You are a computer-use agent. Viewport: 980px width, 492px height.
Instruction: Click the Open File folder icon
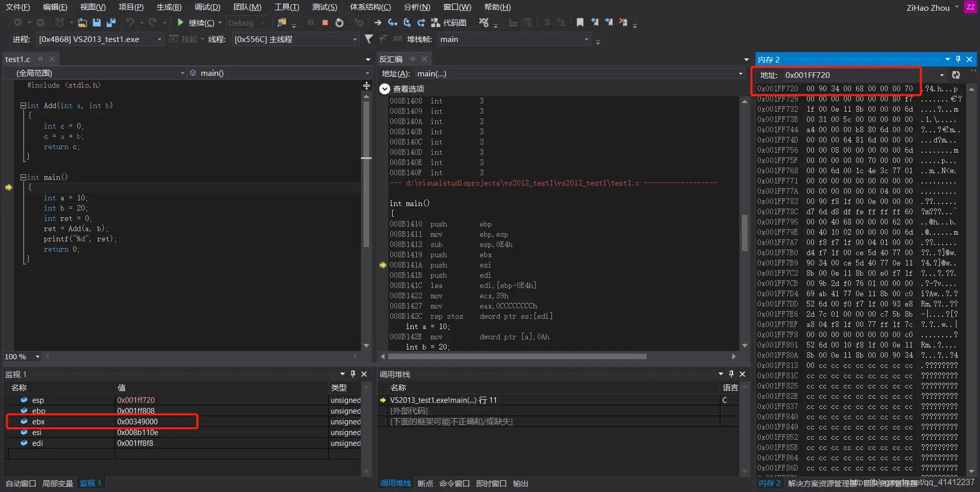[82, 23]
